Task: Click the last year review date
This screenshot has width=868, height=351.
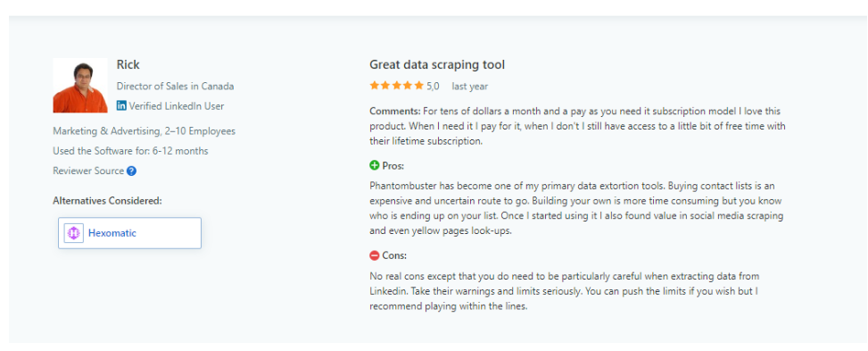Action: (470, 87)
